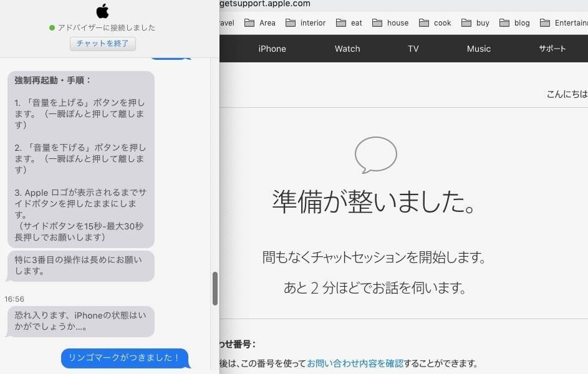End the chat using チャットを終了 button
The width and height of the screenshot is (588, 374).
(102, 44)
